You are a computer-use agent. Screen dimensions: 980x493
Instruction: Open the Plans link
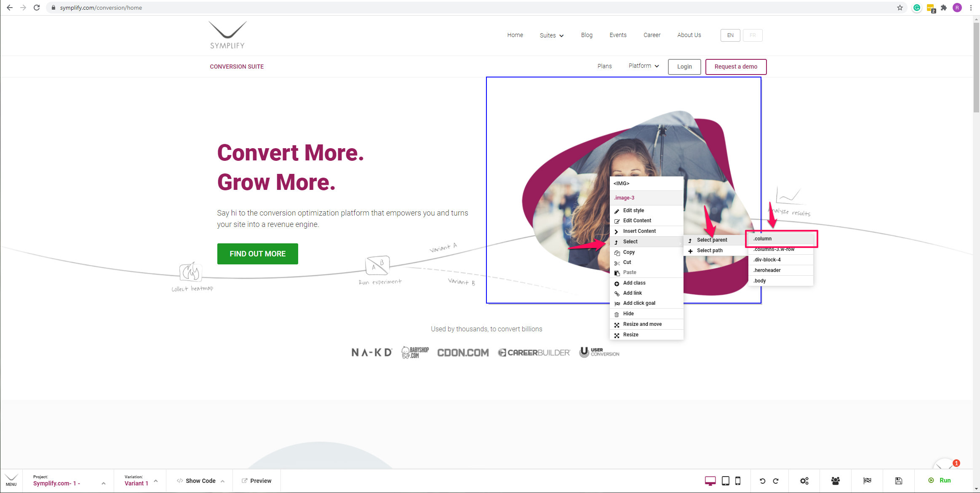(604, 66)
